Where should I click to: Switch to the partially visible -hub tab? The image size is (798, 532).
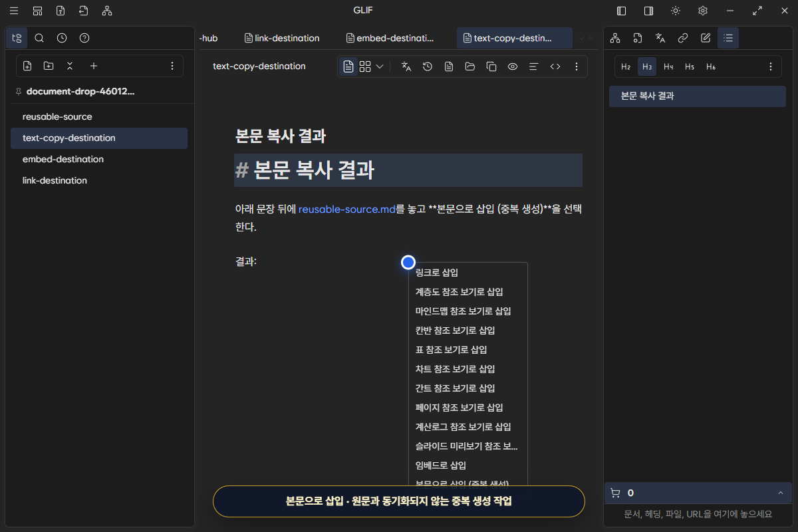coord(210,38)
